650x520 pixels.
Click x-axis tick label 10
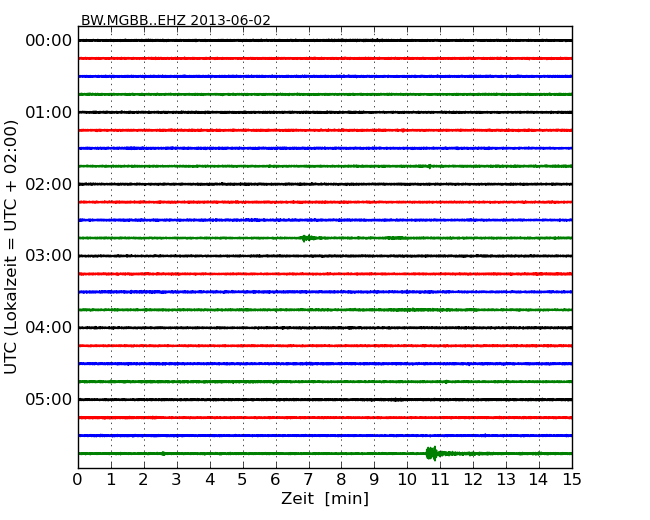pyautogui.click(x=407, y=480)
